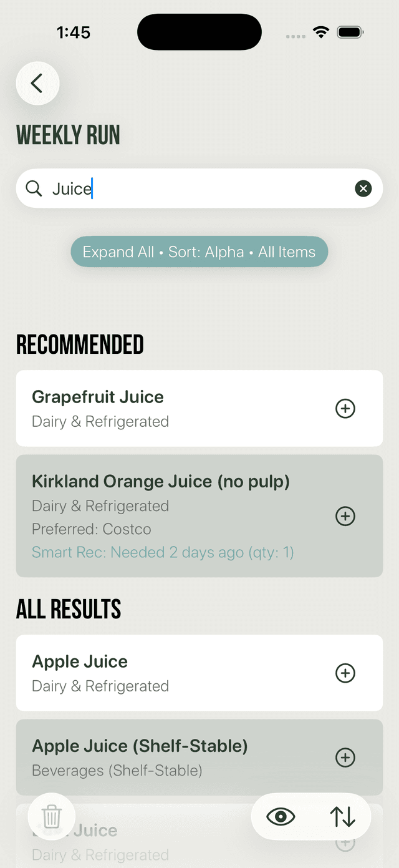Add Apple Juice (Shelf-Stable) via plus icon

coord(345,758)
